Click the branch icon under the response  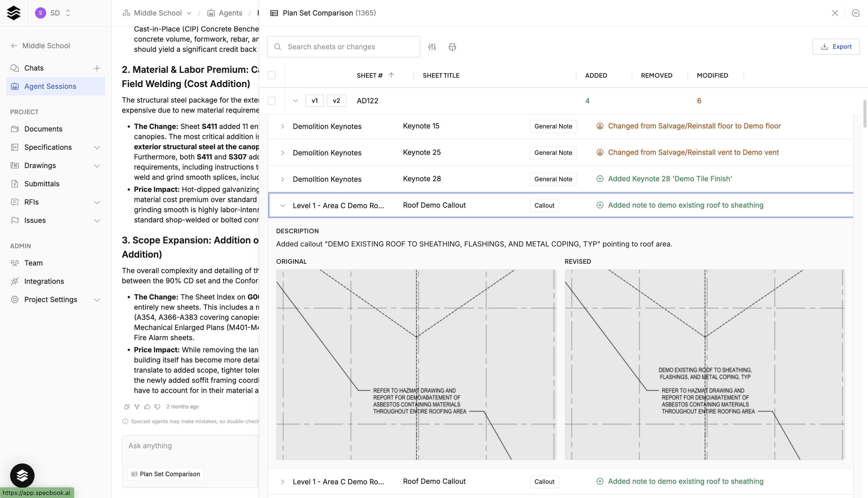137,407
